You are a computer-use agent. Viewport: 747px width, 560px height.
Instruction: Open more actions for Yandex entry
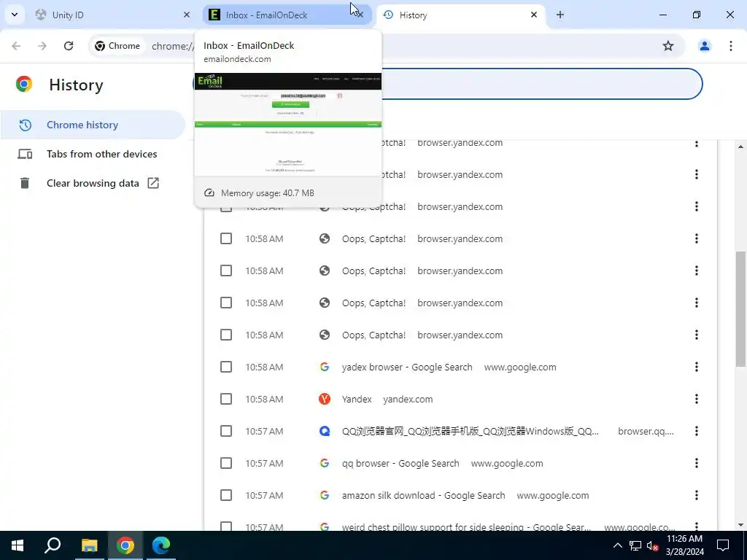[697, 399]
